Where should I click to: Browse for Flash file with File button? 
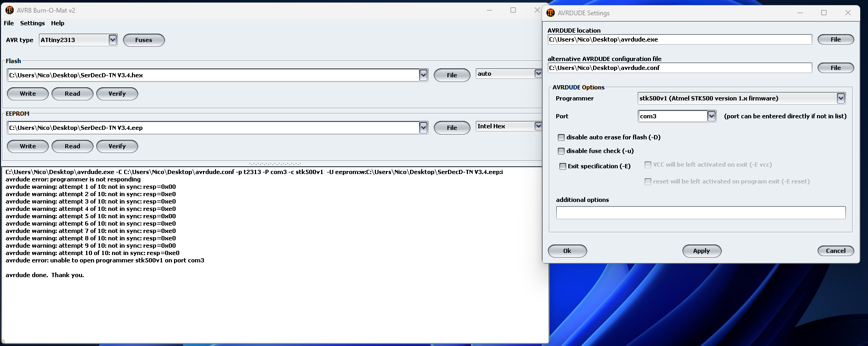point(452,75)
